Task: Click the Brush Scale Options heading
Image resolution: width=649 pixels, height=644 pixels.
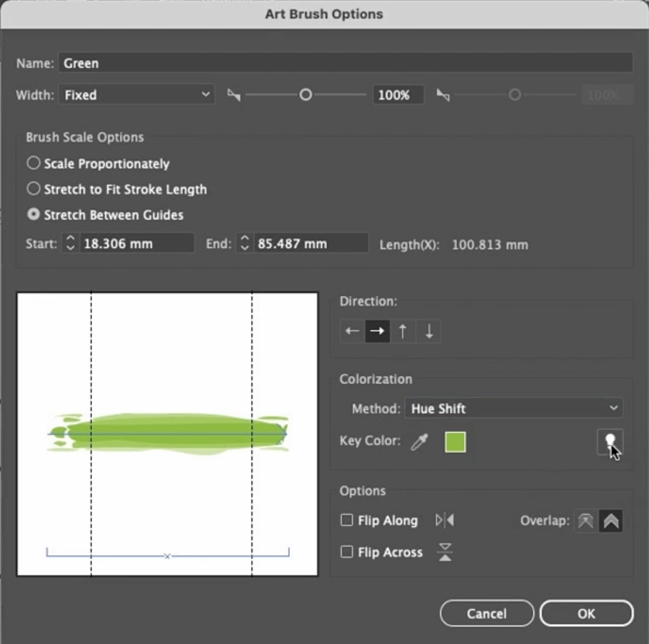Action: click(x=85, y=137)
